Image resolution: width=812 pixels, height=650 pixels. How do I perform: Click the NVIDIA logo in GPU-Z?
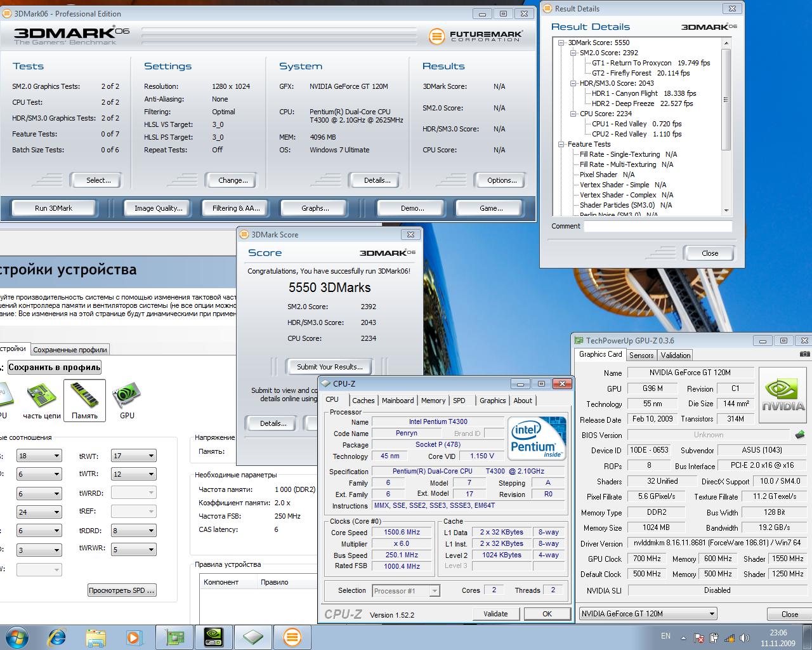783,395
